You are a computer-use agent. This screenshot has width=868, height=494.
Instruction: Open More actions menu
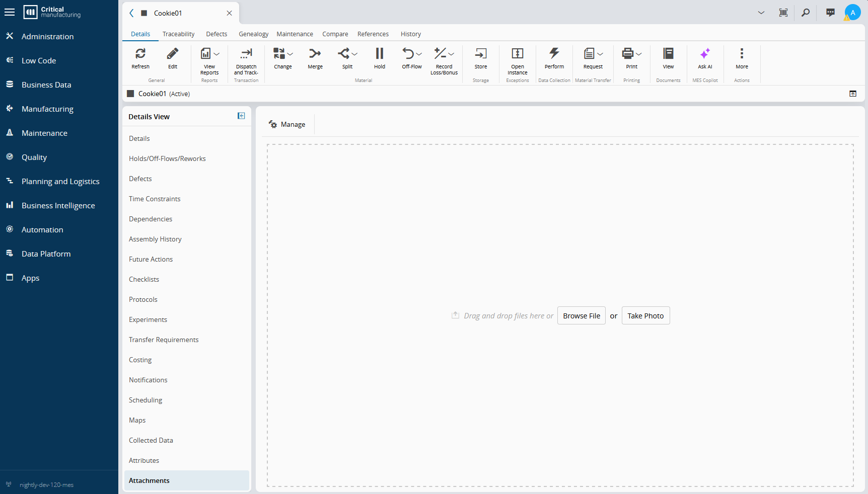click(x=742, y=53)
